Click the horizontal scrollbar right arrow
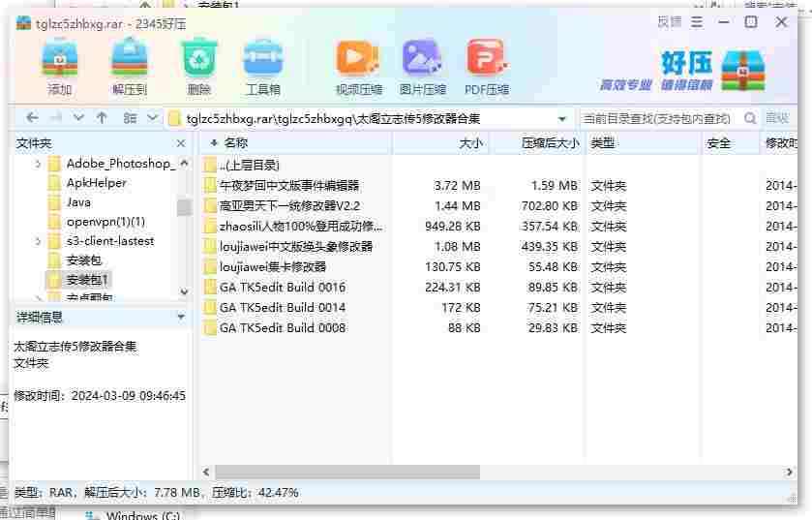The image size is (812, 520). (789, 472)
